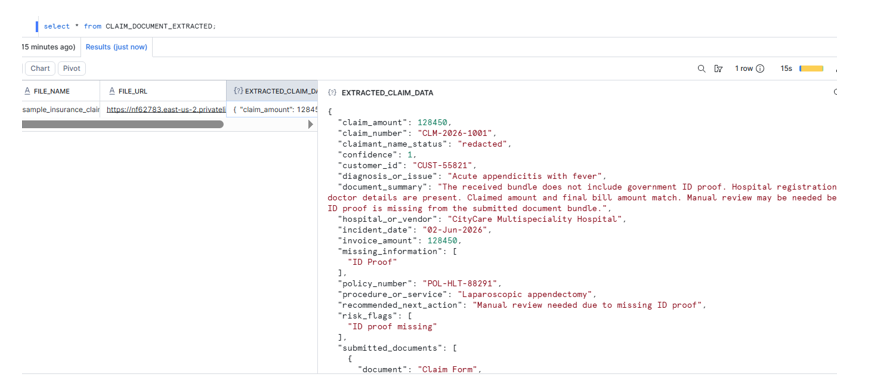Image resolution: width=883 pixels, height=385 pixels.
Task: Click the recommended_next_action value text
Action: point(588,305)
